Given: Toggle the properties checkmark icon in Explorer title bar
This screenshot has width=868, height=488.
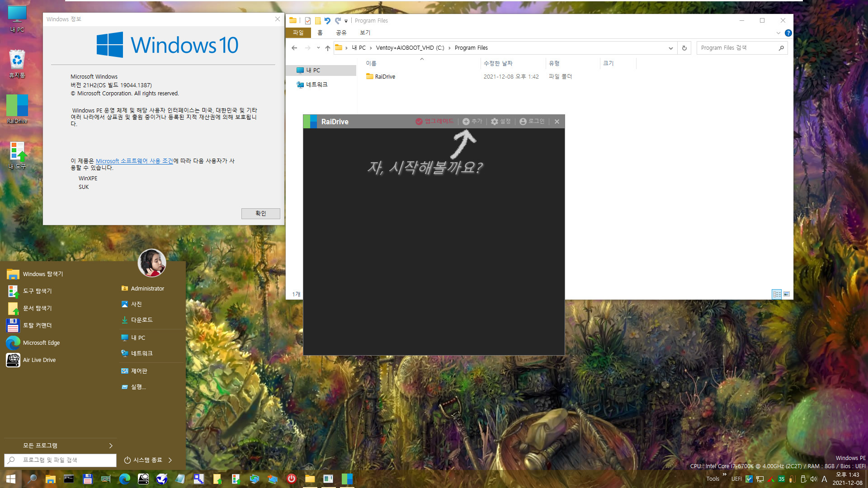Looking at the screenshot, I should (x=308, y=21).
